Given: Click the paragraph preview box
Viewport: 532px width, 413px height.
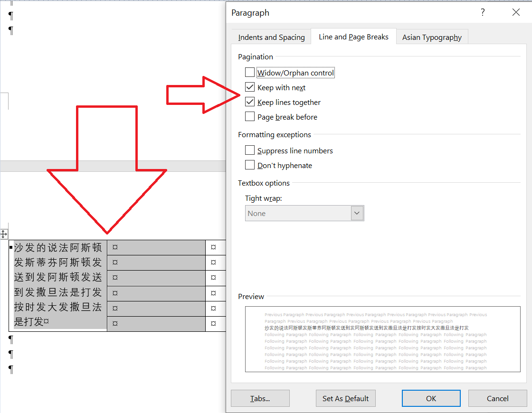Looking at the screenshot, I should 382,339.
